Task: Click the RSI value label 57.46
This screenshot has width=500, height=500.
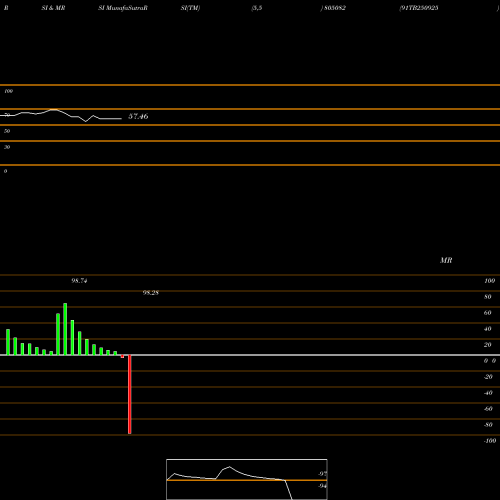Action: [x=138, y=116]
